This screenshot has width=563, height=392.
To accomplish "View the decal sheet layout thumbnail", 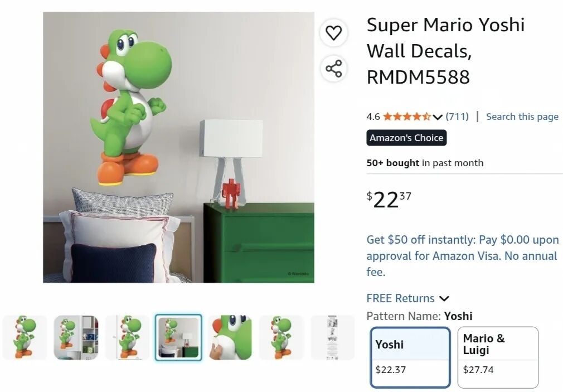I will [332, 337].
